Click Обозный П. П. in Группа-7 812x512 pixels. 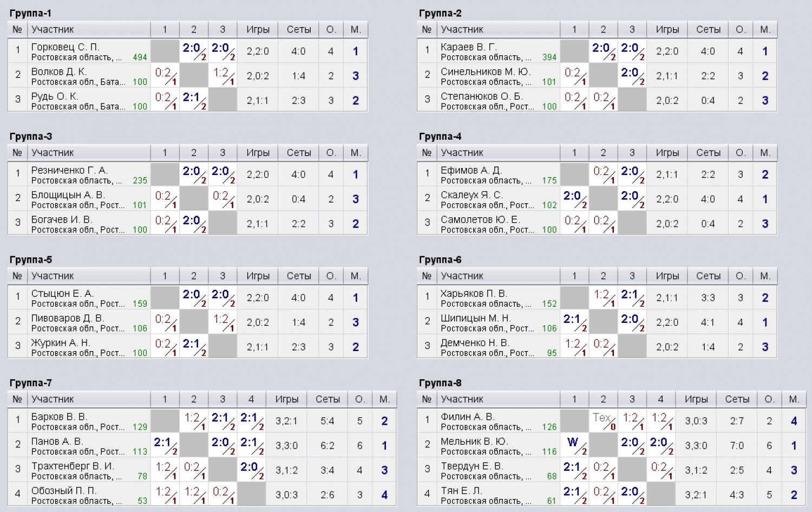tap(63, 490)
